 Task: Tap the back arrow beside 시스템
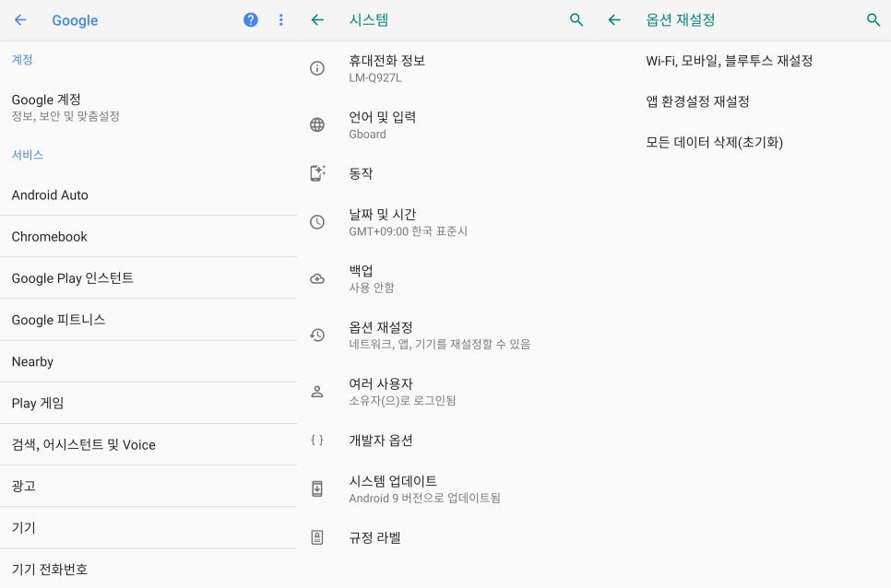click(317, 20)
